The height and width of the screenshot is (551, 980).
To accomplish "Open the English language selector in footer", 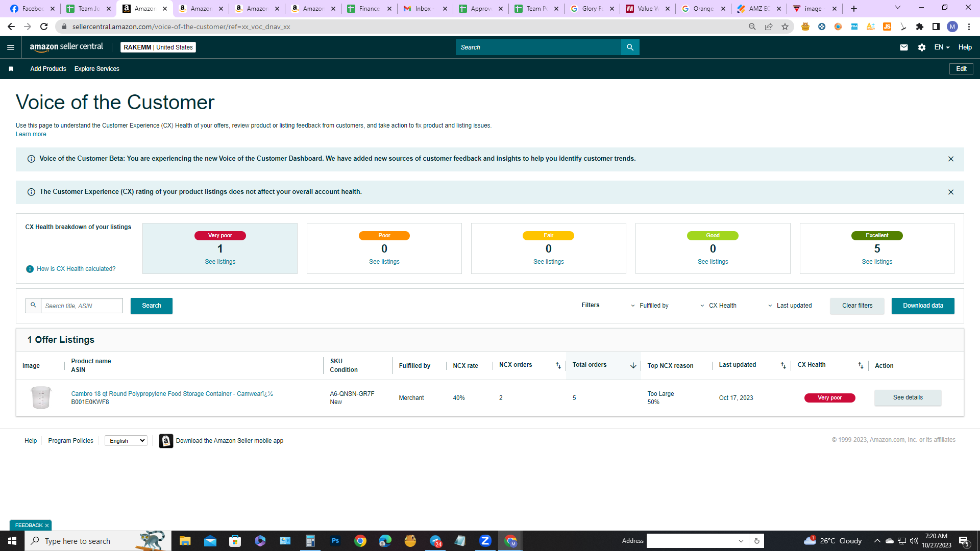I will click(126, 441).
